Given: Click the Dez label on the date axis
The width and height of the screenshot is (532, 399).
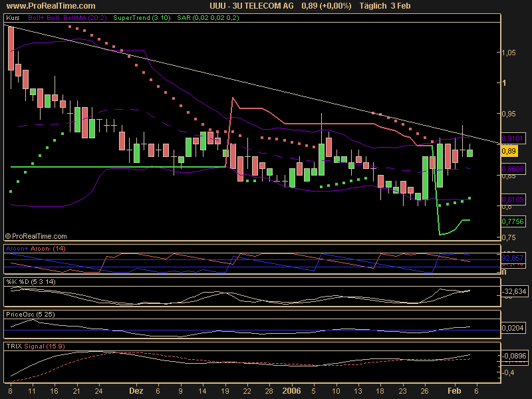Looking at the screenshot, I should pos(136,391).
